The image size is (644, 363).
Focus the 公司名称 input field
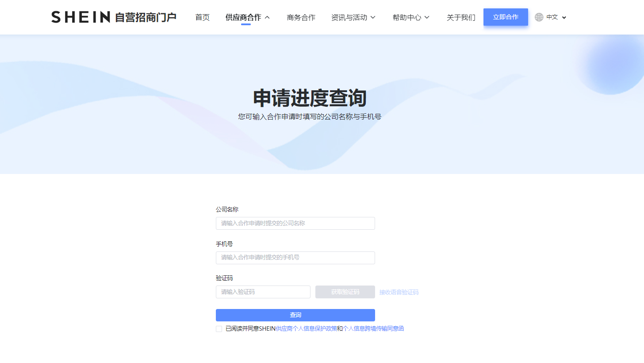tap(295, 223)
